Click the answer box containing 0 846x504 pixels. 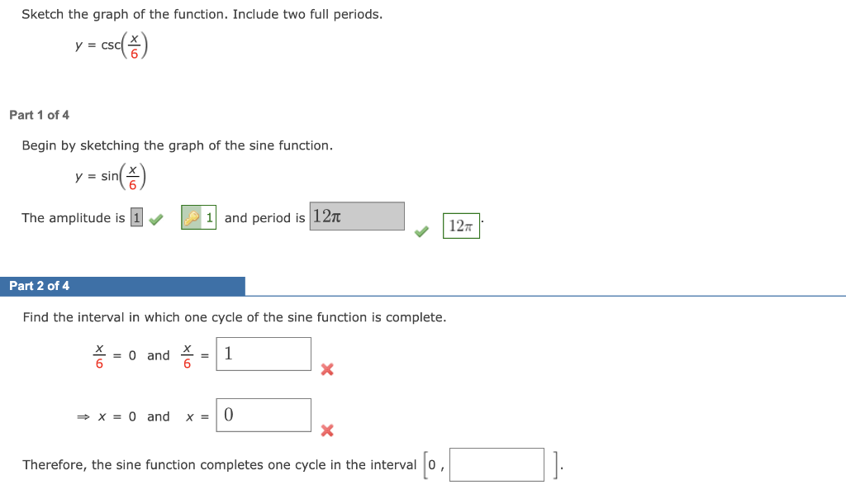pyautogui.click(x=263, y=415)
